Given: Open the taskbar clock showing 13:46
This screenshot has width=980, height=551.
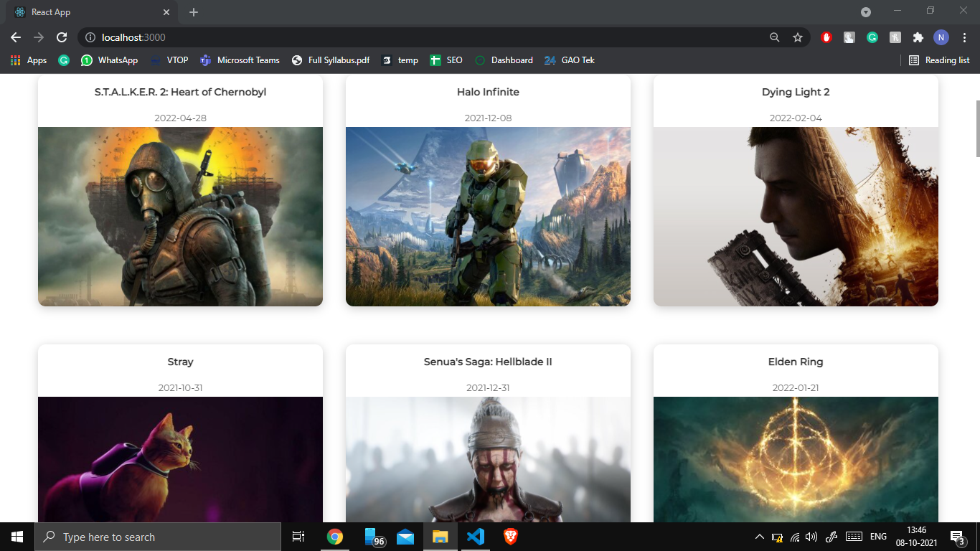Looking at the screenshot, I should click(x=916, y=537).
